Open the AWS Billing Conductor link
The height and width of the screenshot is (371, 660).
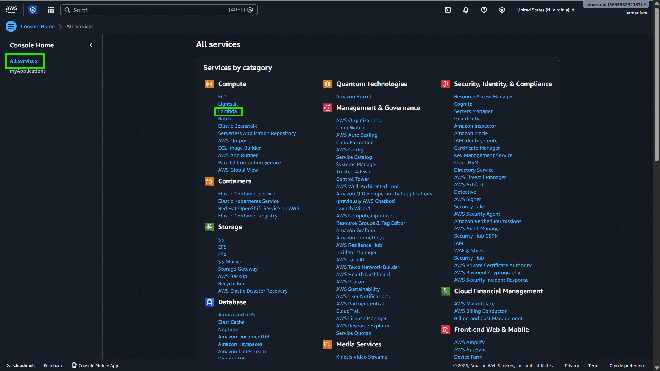coord(480,311)
